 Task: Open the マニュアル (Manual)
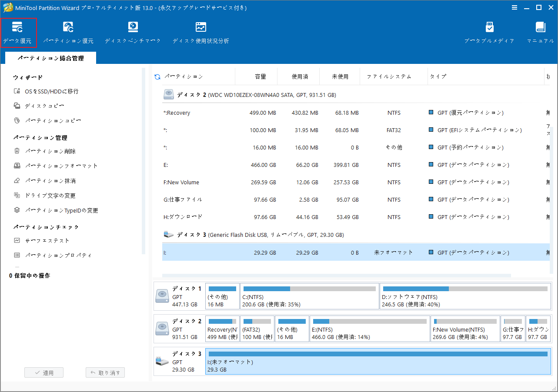(540, 32)
